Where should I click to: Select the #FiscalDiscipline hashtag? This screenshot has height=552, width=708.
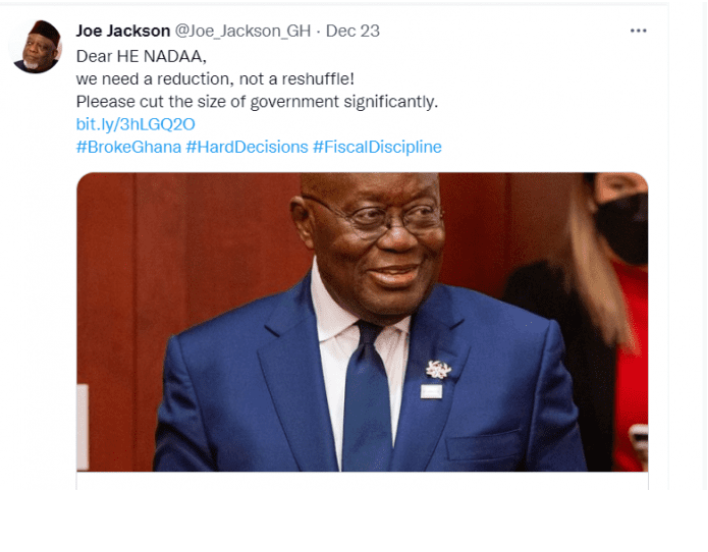click(x=377, y=147)
